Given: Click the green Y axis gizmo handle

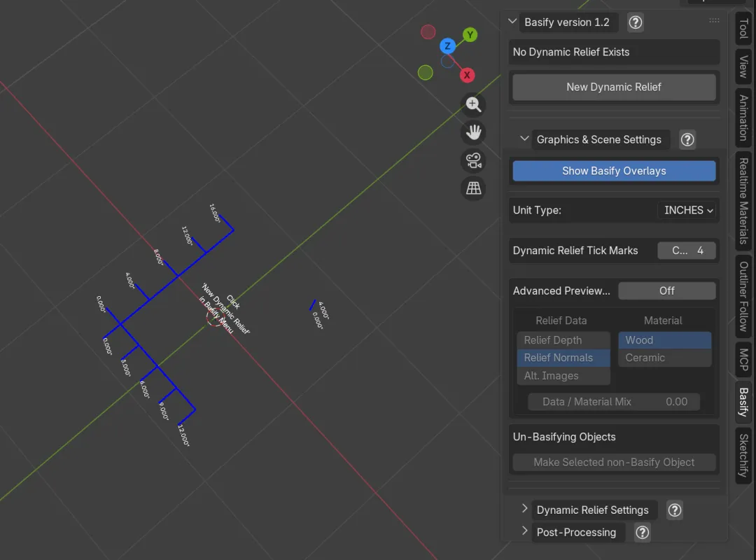Looking at the screenshot, I should click(470, 35).
